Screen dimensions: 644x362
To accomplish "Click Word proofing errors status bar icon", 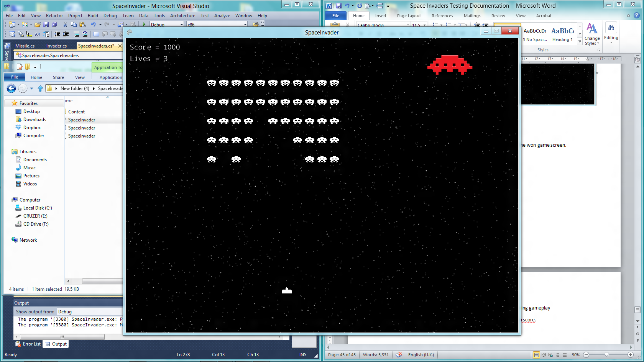I will point(399,355).
